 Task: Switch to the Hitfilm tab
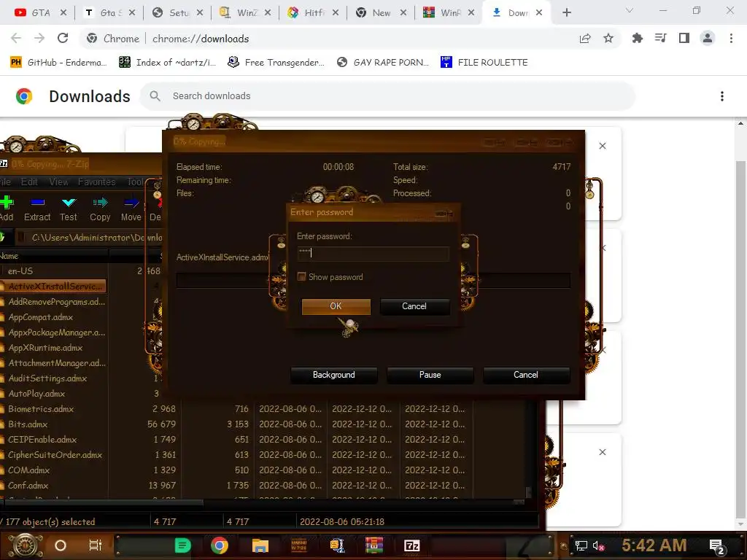(x=313, y=13)
